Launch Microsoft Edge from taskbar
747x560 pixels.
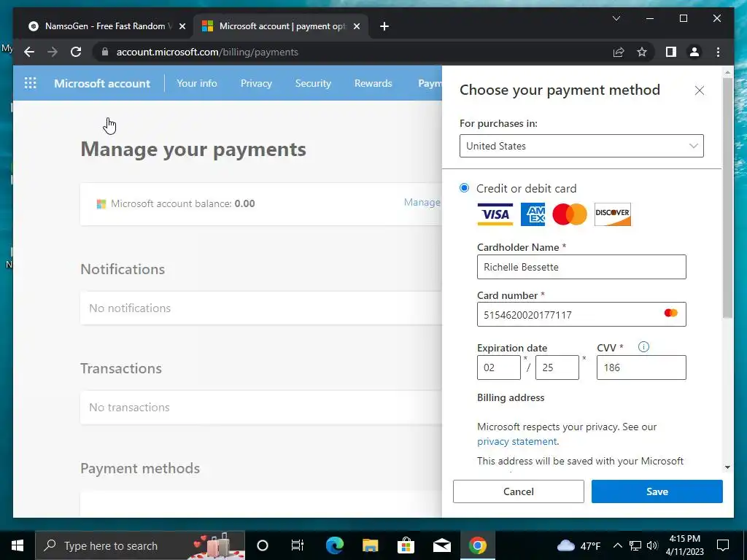(x=334, y=545)
